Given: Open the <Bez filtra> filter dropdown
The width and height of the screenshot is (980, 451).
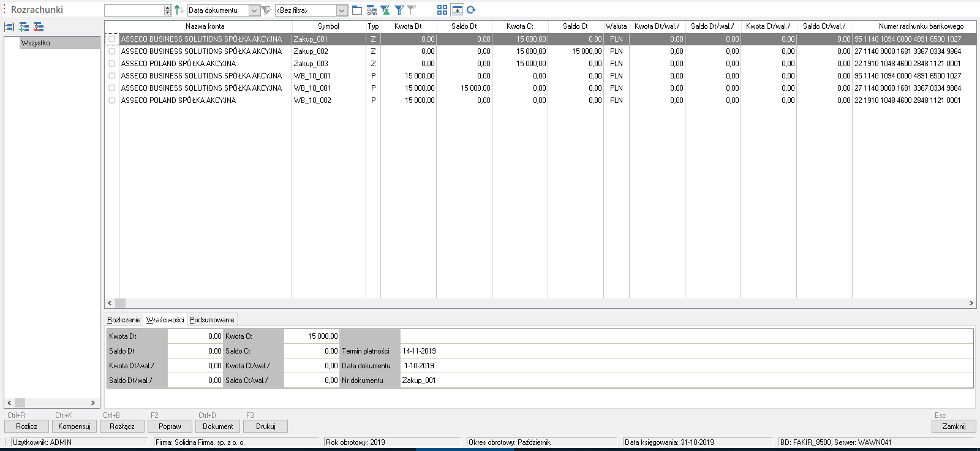Looking at the screenshot, I should pos(342,10).
